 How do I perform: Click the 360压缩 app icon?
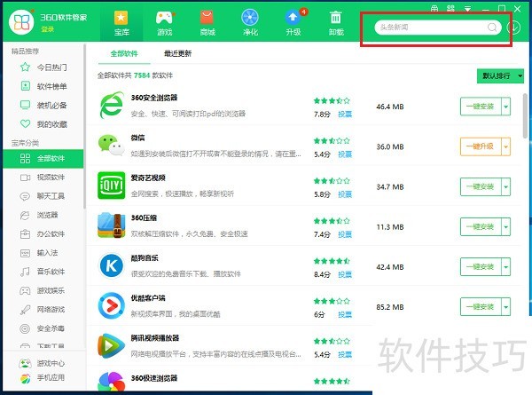tap(112, 225)
